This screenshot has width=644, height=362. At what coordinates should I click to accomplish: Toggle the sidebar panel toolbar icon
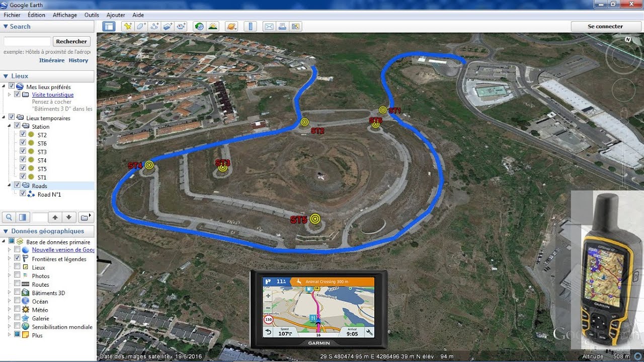tap(109, 26)
